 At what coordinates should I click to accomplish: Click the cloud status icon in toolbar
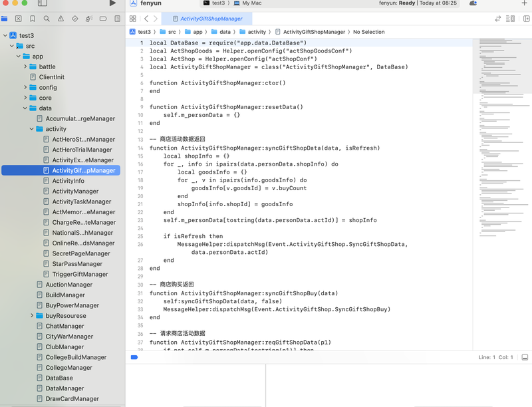click(473, 3)
